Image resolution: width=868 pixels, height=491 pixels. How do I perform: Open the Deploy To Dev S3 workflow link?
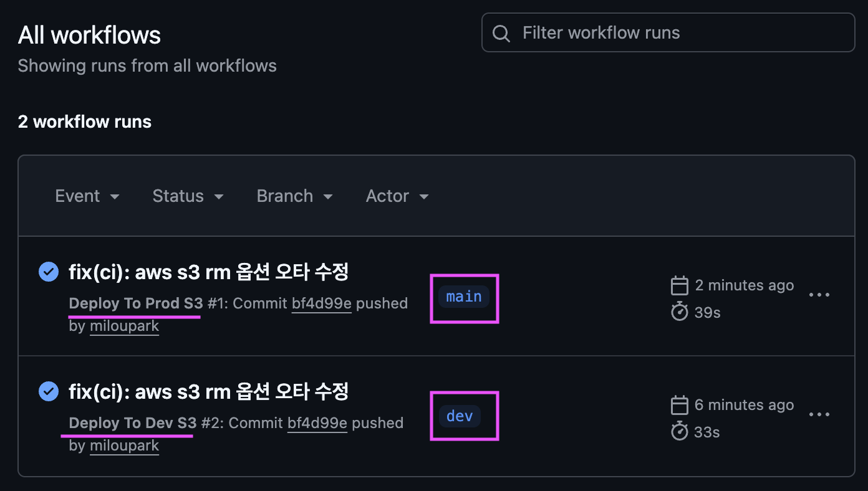click(133, 423)
